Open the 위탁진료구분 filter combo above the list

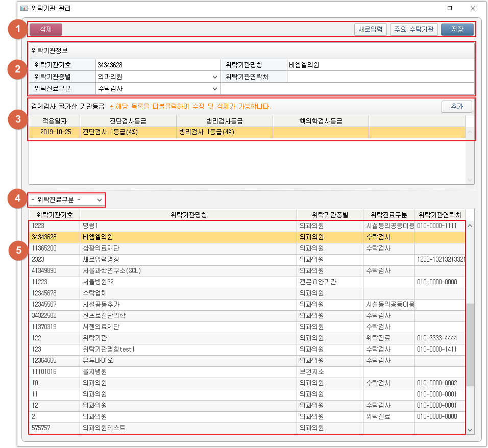pos(67,200)
